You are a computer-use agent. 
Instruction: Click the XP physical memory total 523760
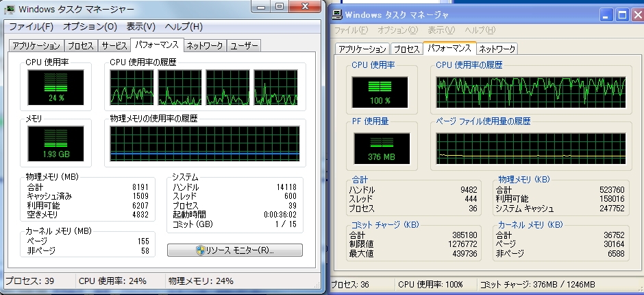point(612,189)
